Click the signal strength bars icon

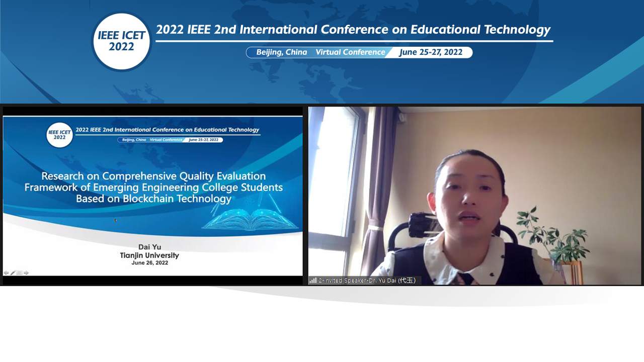pyautogui.click(x=313, y=281)
